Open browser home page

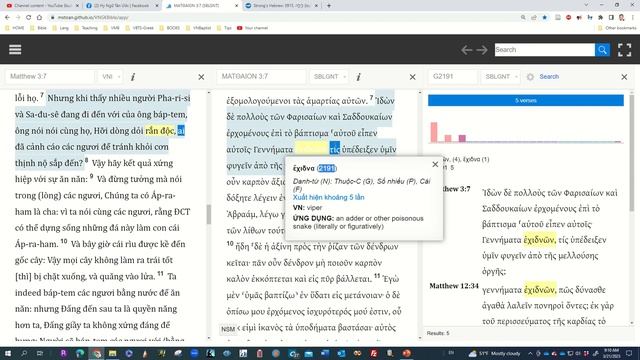tap(39, 18)
